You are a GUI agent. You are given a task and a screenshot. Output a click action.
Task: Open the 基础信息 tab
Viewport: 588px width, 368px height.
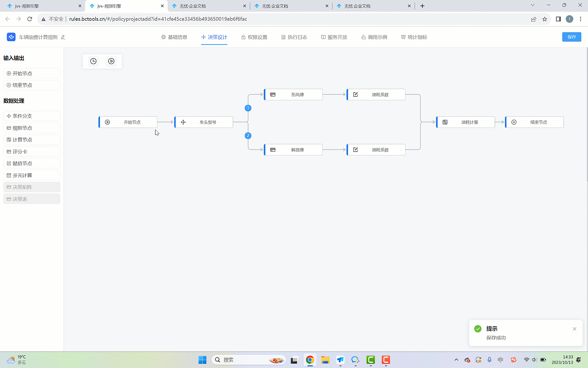click(174, 37)
